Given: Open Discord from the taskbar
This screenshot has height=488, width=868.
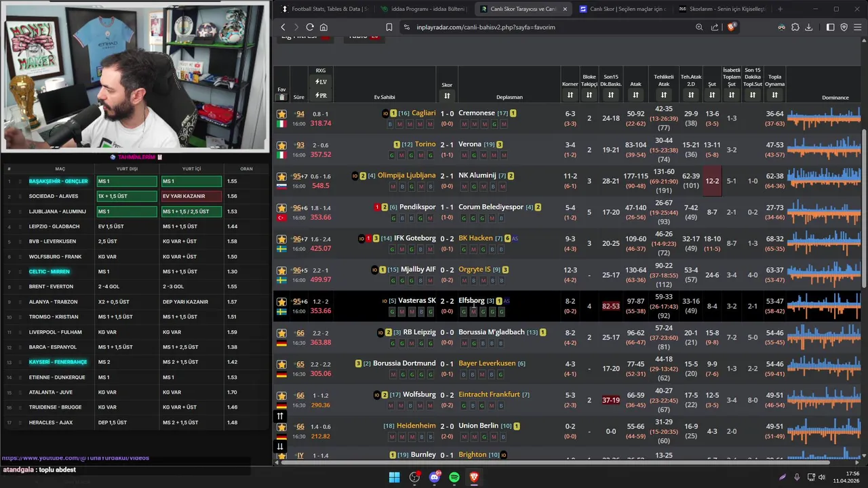Looking at the screenshot, I should (435, 477).
